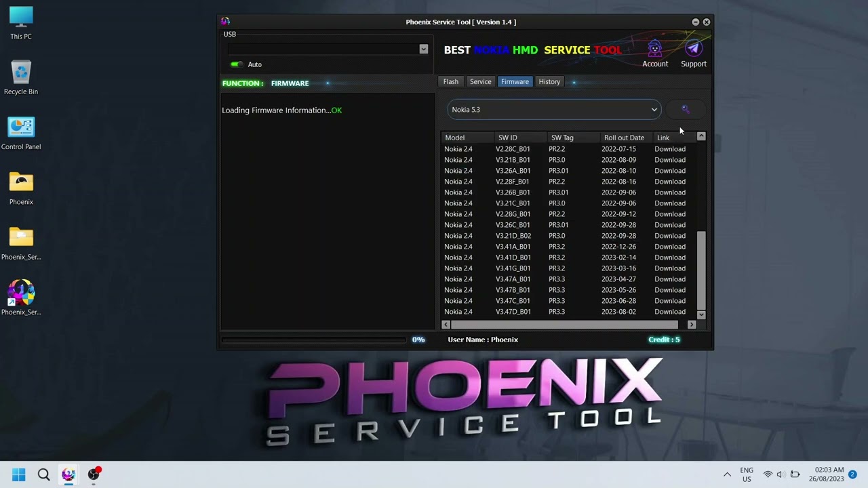The image size is (868, 488).
Task: Click SW ID V3.21D_B02 cell
Action: 513,236
